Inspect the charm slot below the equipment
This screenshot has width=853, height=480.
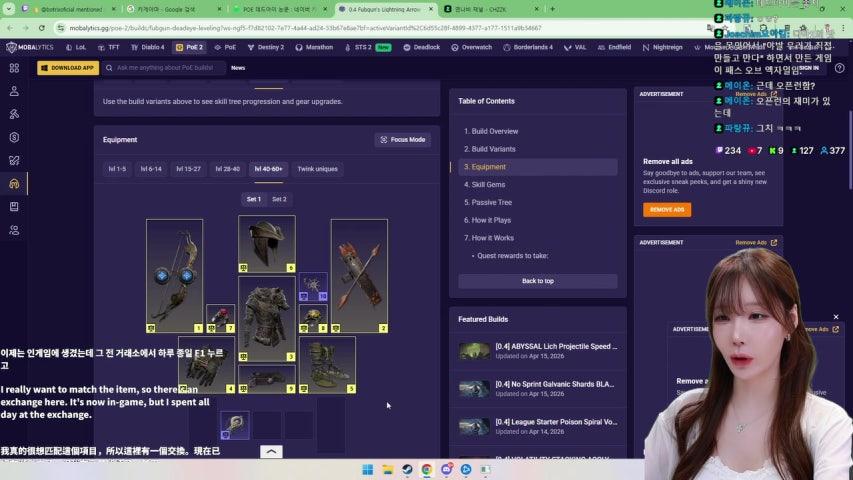[235, 425]
